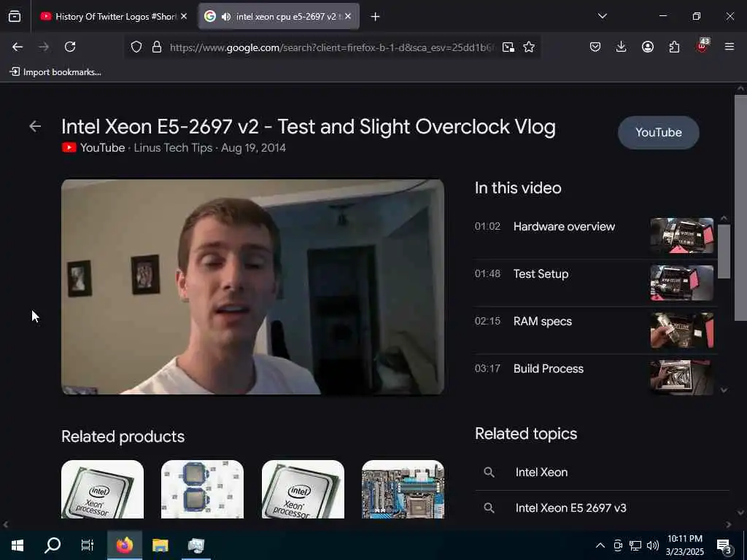This screenshot has height=560, width=747.
Task: Open Task View on taskbar
Action: (88, 545)
